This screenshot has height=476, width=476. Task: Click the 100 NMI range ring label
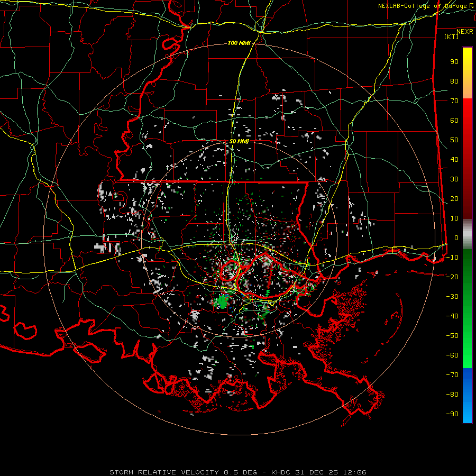click(239, 43)
